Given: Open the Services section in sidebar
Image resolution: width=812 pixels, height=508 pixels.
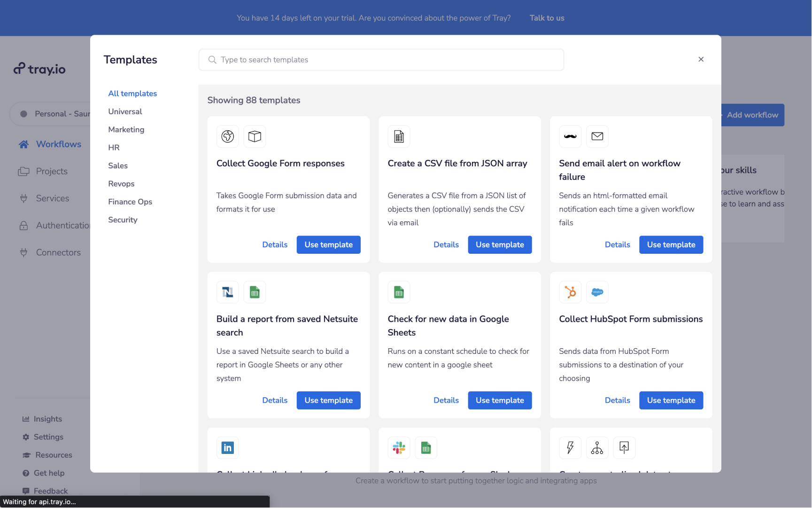Looking at the screenshot, I should tap(52, 198).
